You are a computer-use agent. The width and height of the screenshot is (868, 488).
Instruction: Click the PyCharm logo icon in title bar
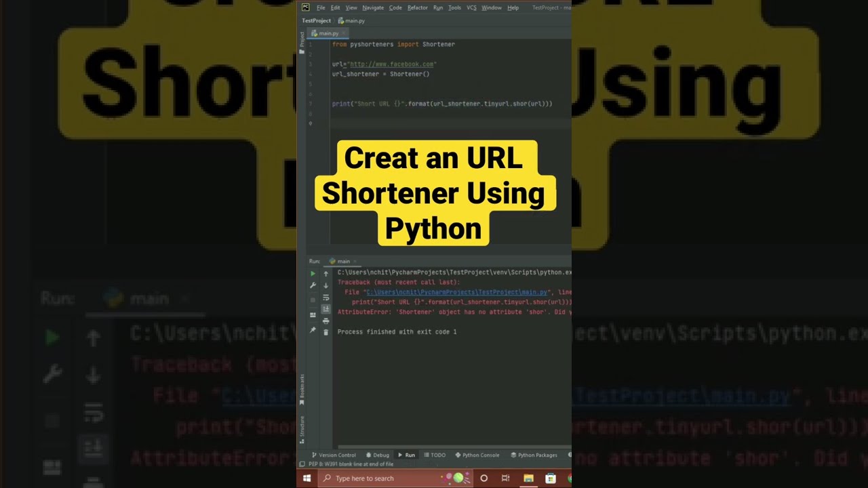pyautogui.click(x=306, y=7)
